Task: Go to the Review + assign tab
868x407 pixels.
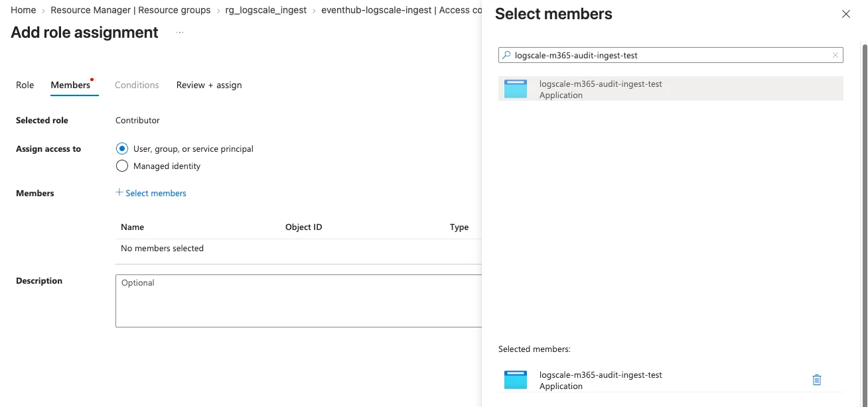Action: (209, 85)
